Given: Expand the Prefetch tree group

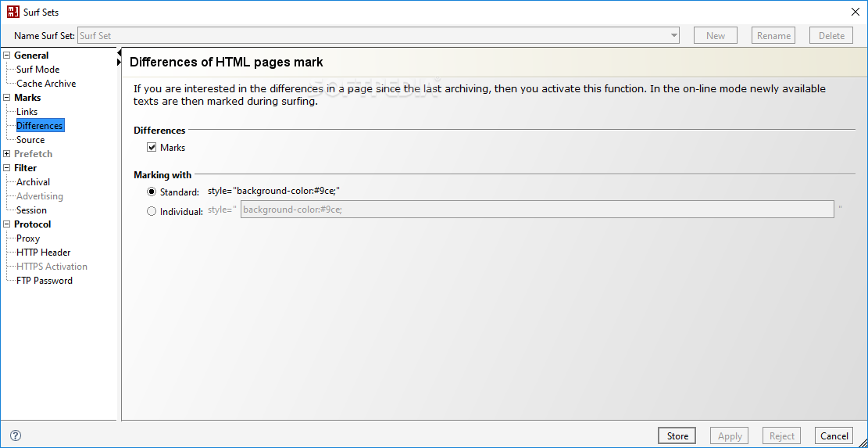Looking at the screenshot, I should [7, 153].
